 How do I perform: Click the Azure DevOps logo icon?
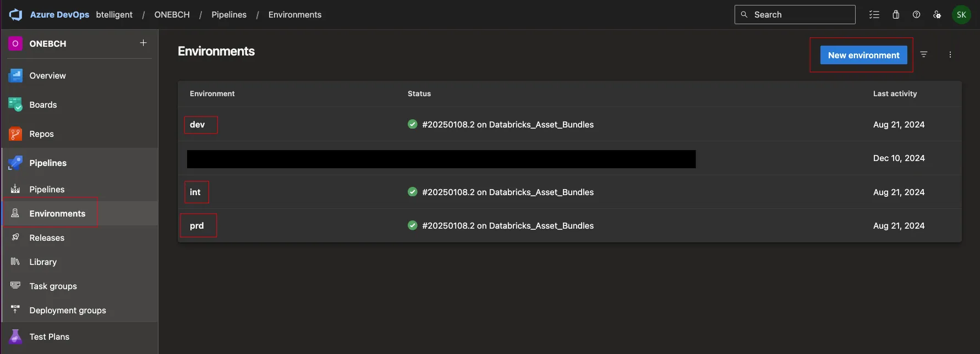(x=15, y=15)
